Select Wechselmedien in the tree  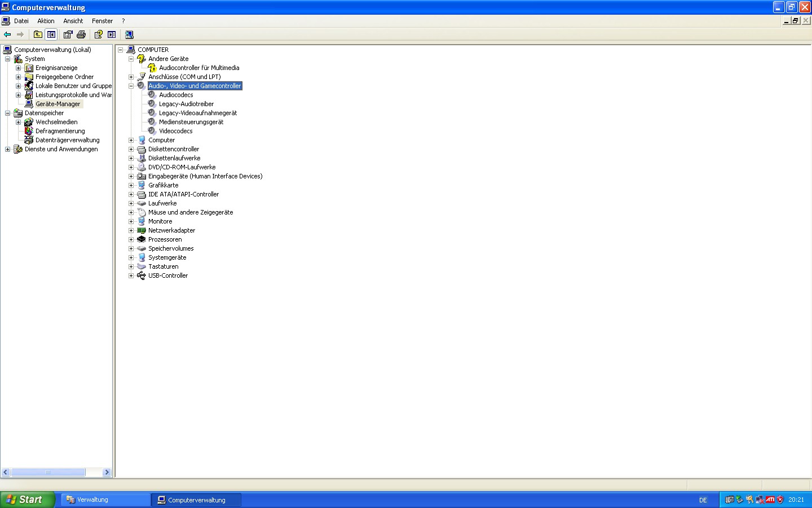click(x=56, y=122)
